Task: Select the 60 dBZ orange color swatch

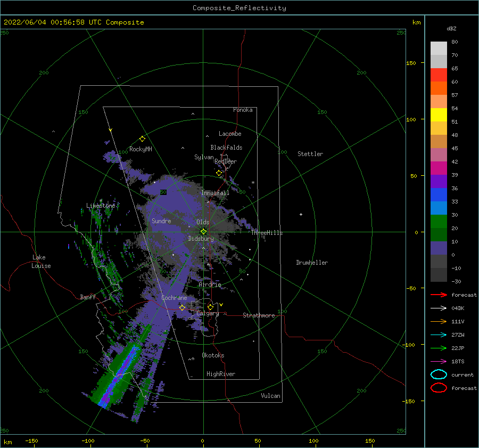Action: click(x=439, y=88)
